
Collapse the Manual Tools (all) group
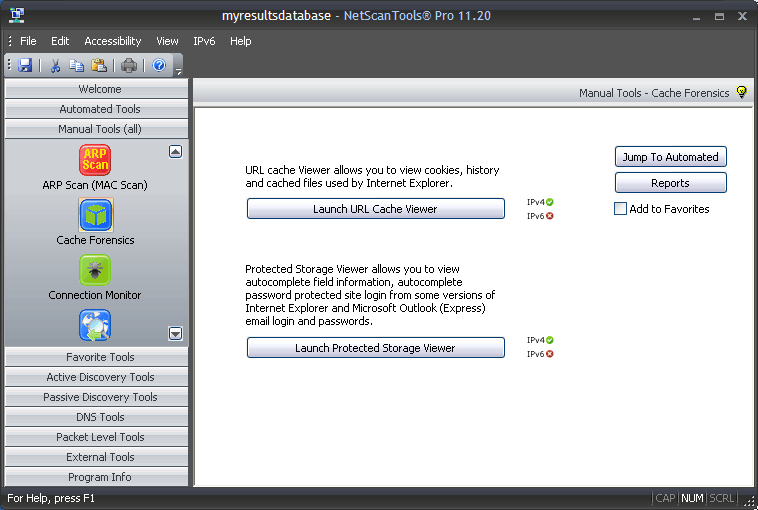click(97, 129)
